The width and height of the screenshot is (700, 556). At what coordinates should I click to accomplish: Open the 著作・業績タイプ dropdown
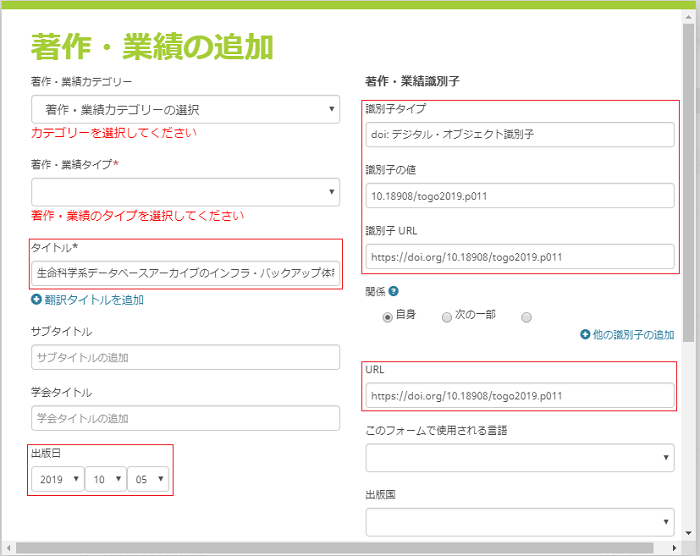click(x=185, y=191)
